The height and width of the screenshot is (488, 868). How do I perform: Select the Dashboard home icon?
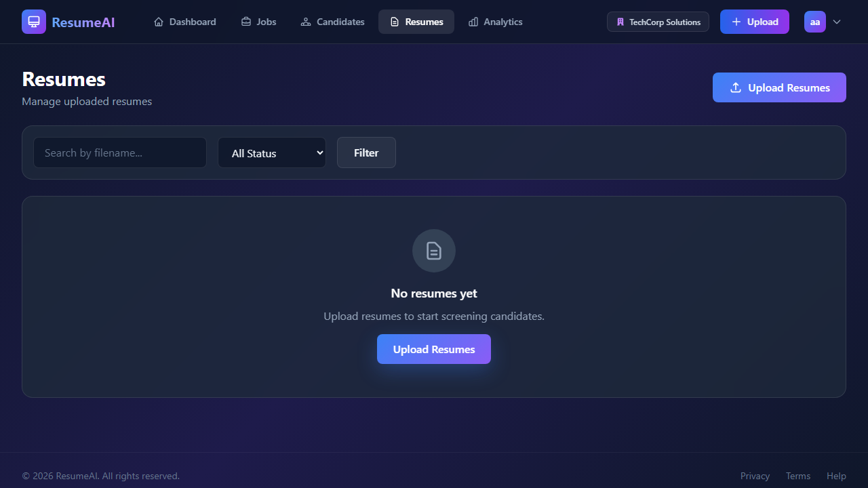point(159,21)
